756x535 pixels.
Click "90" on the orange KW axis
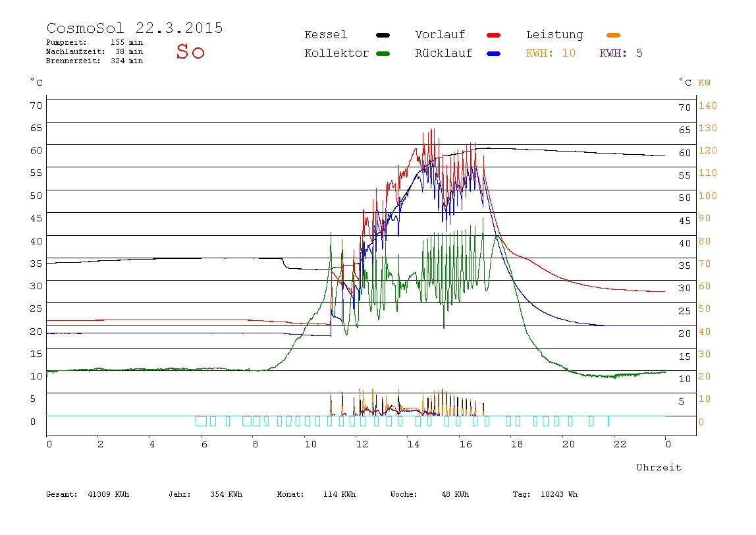point(705,218)
